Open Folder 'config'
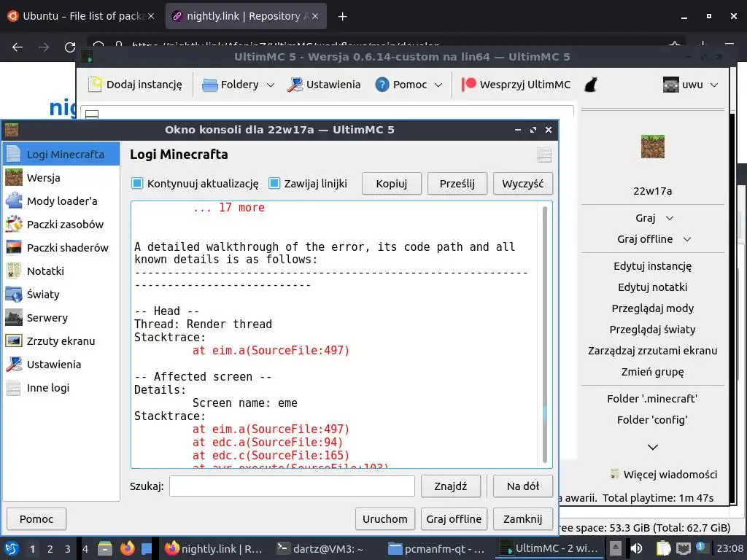 click(x=653, y=419)
